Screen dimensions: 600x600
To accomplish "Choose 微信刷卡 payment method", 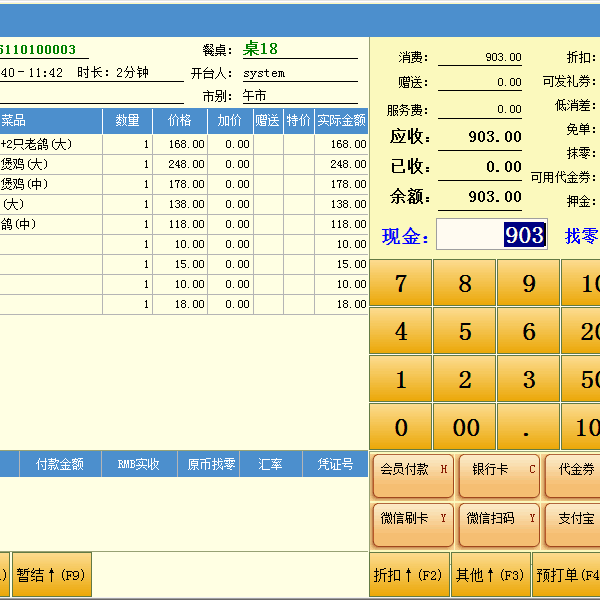I will (x=413, y=525).
